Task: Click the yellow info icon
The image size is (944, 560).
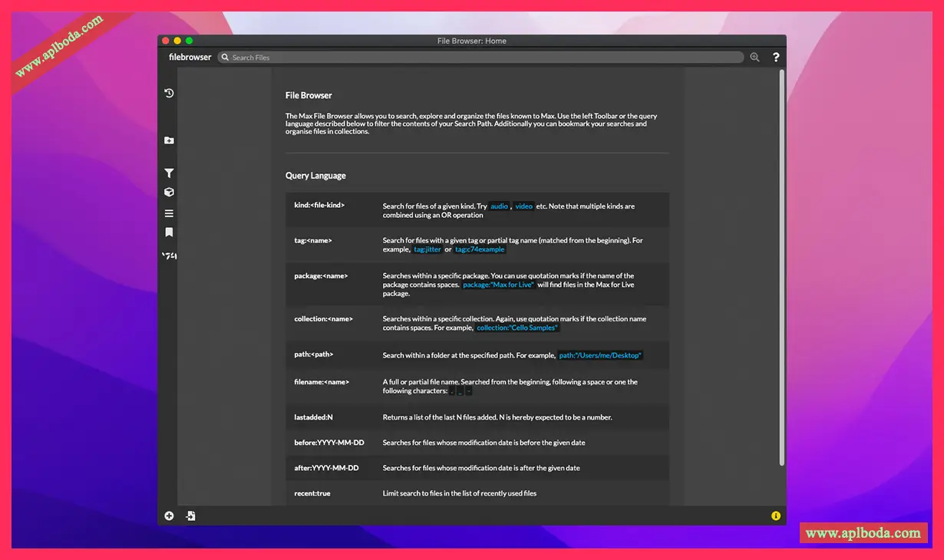Action: 776,516
